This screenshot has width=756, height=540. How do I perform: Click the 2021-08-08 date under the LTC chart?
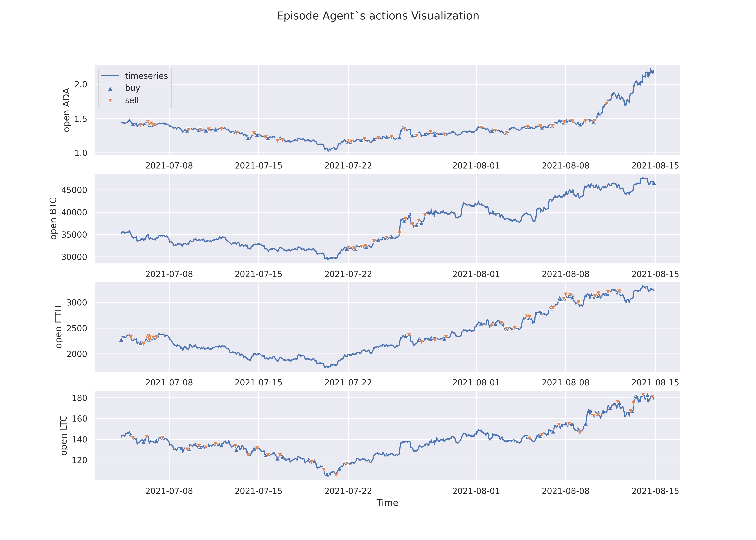coord(566,491)
